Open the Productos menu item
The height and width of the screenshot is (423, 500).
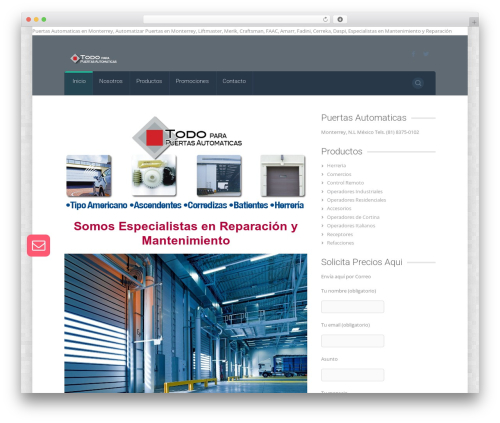point(149,81)
